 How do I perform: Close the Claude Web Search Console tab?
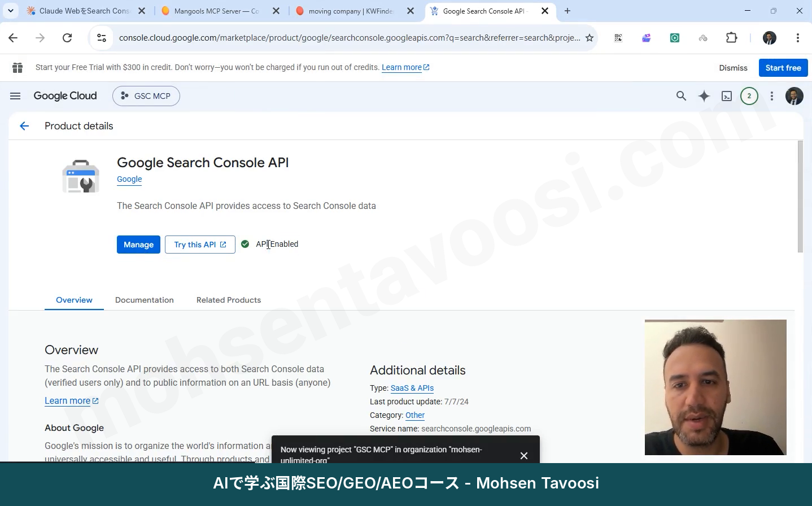click(142, 11)
